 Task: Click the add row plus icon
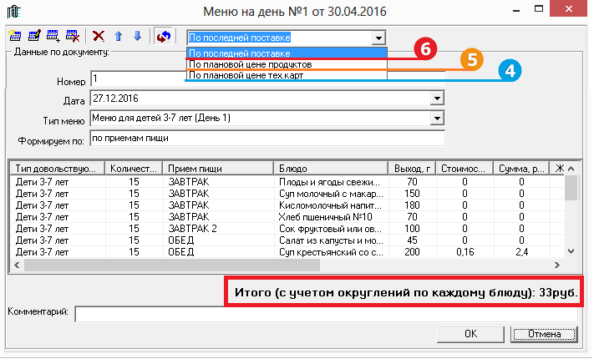(x=53, y=36)
